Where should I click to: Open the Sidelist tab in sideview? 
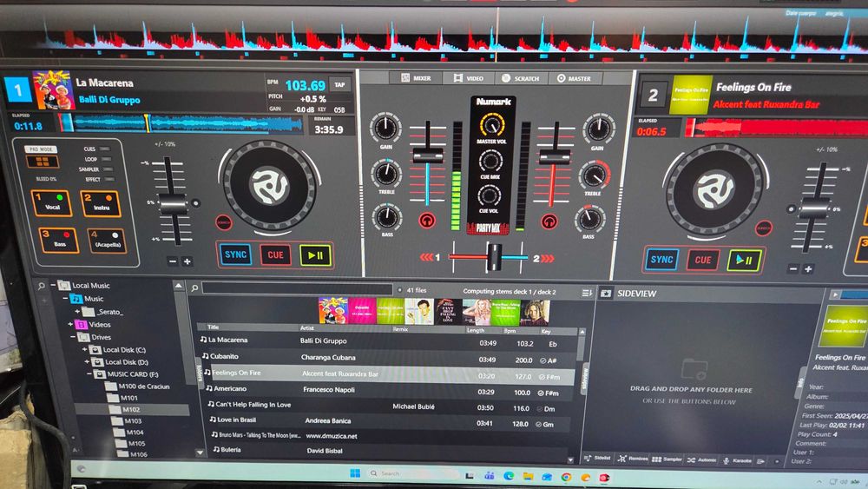597,459
